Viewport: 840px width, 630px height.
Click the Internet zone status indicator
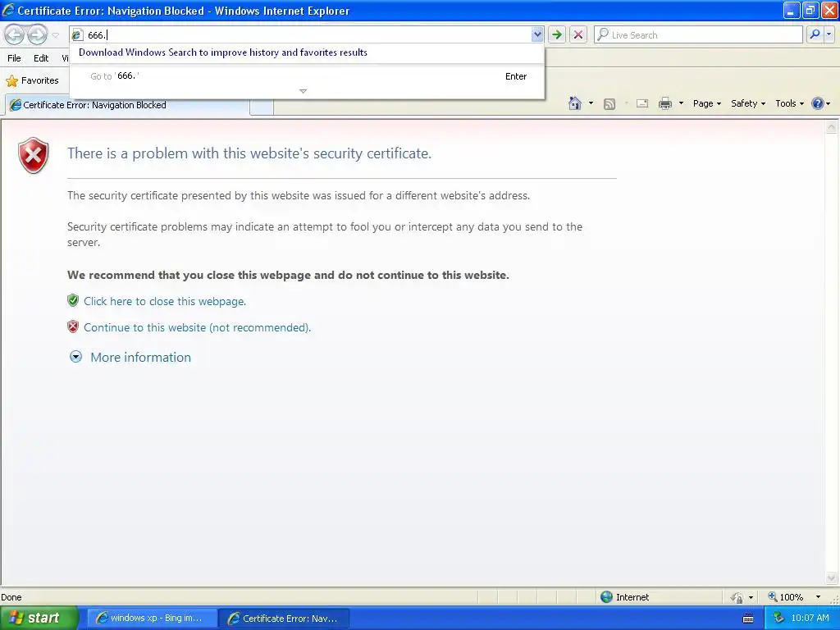[x=624, y=597]
